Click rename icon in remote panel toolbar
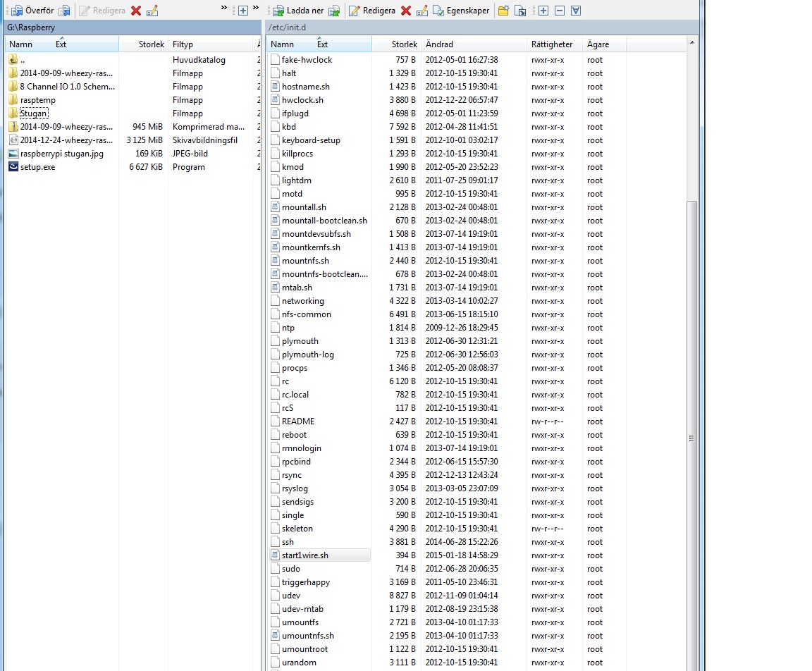Screen dimensions: 812x671 click(422, 11)
